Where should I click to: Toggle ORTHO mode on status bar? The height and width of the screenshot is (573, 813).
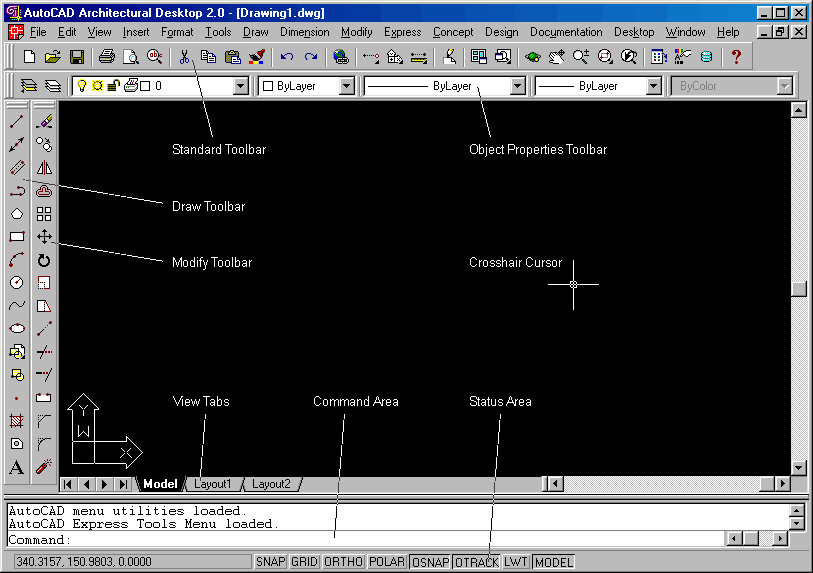coord(343,562)
